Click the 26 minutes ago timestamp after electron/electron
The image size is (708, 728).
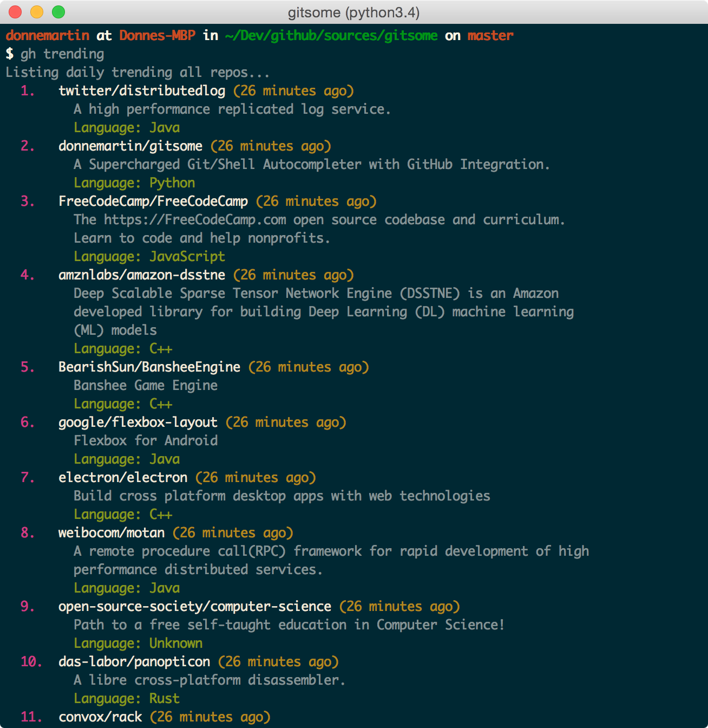(x=255, y=478)
